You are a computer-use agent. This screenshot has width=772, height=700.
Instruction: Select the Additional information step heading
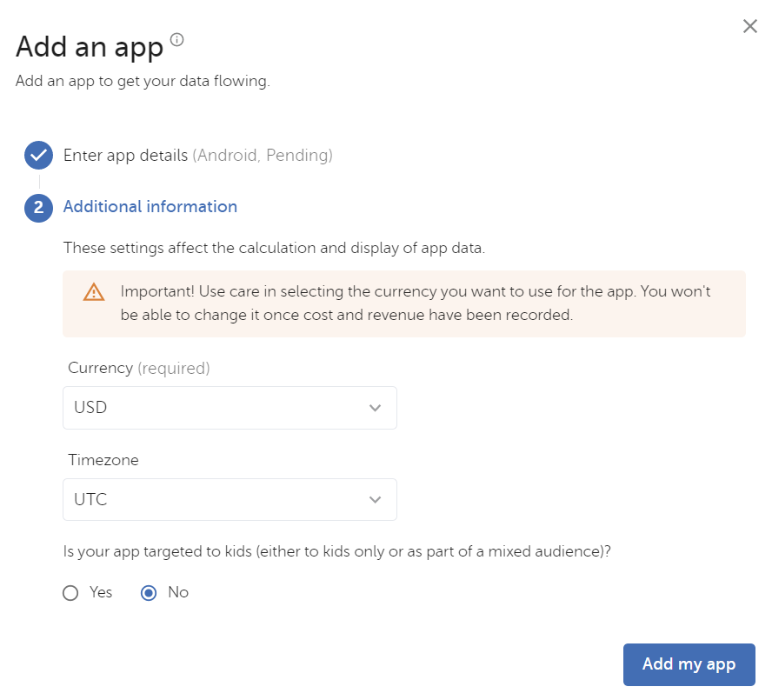[x=150, y=206]
